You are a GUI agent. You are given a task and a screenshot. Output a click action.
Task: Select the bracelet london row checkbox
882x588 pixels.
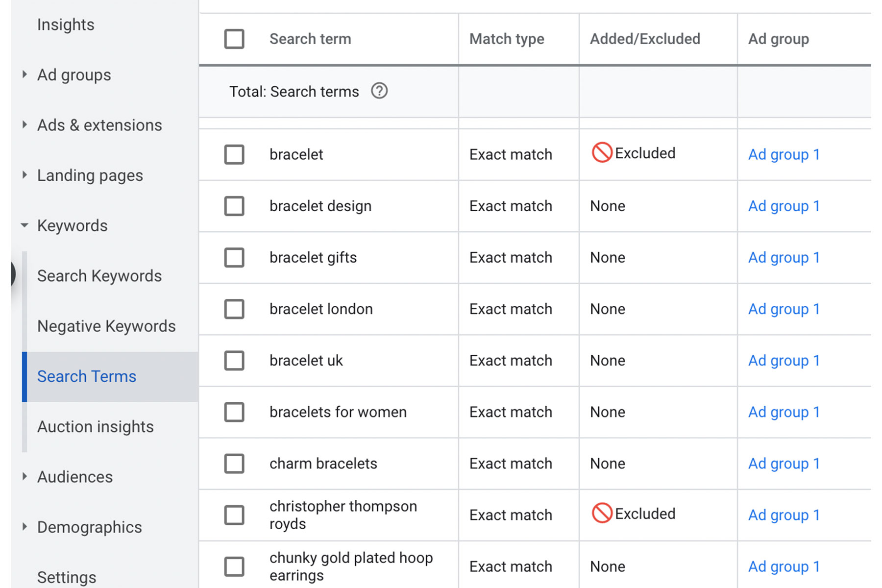[x=234, y=309]
